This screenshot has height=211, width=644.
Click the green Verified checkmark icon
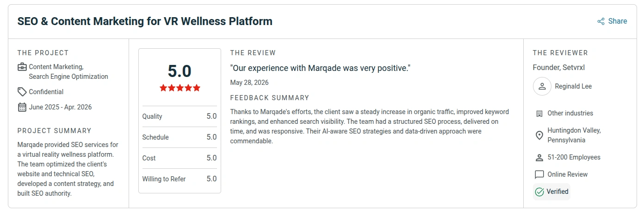(539, 192)
